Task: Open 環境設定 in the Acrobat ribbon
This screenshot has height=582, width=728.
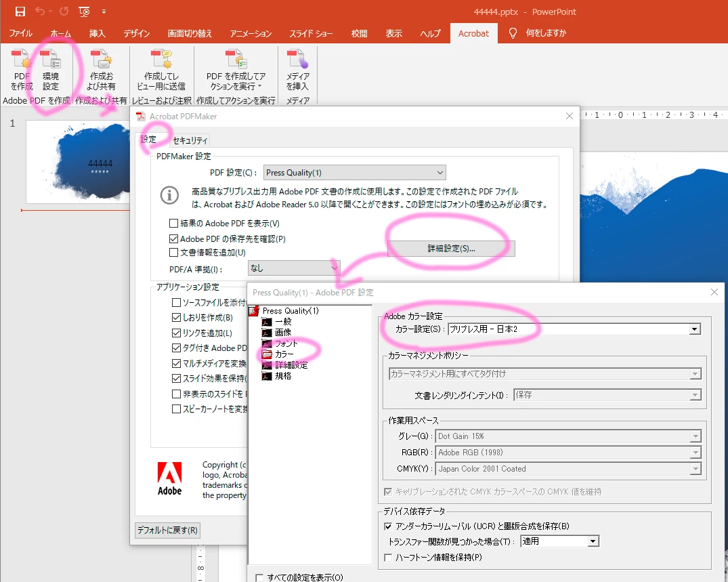Action: click(51, 70)
